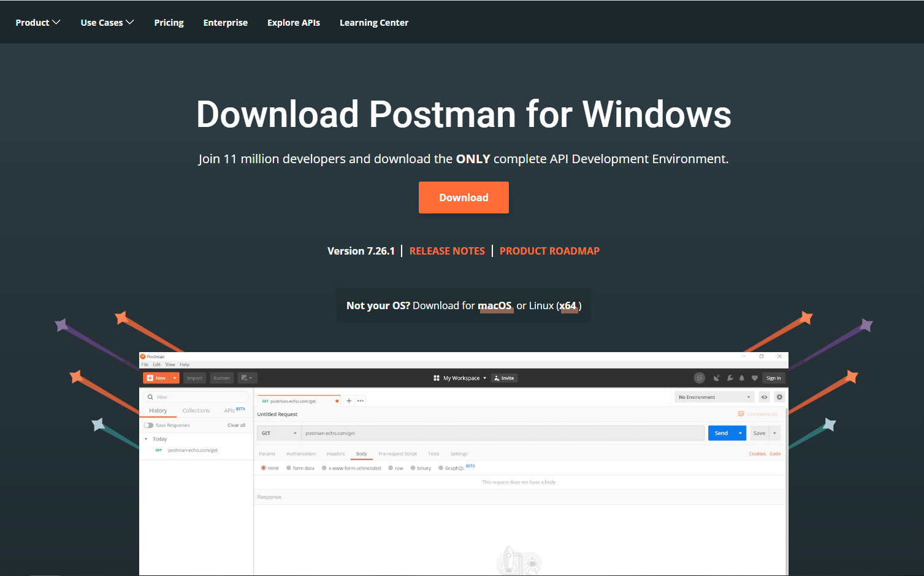Open the Enterprise navigation link
Screen dimensions: 924x576
(x=226, y=23)
